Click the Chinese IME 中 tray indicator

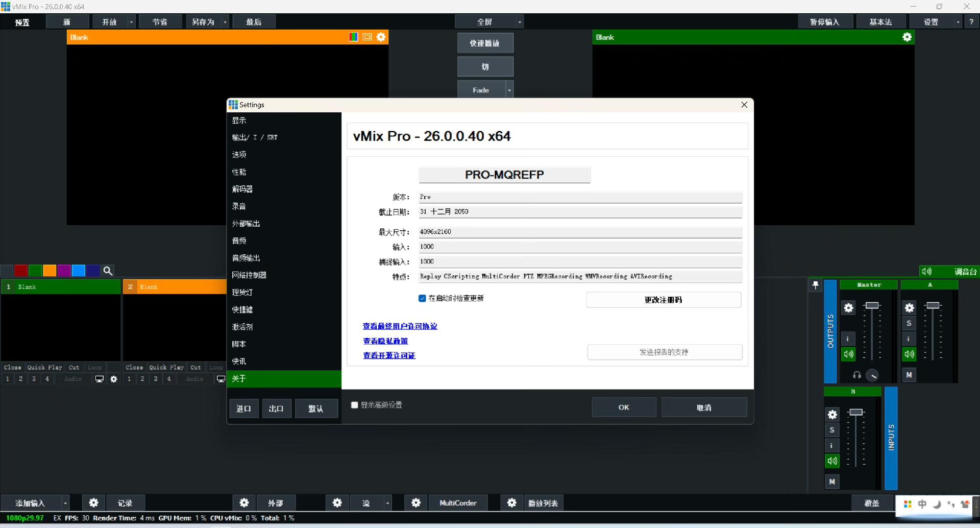(922, 505)
